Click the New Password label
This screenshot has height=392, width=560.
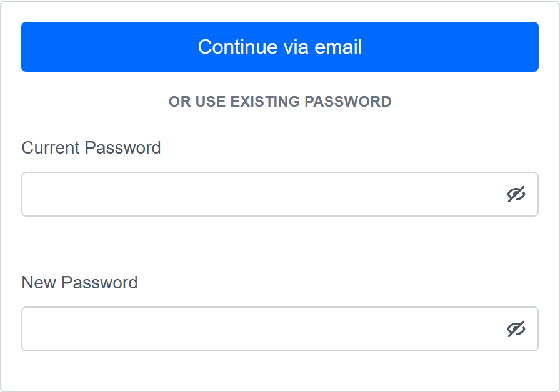(x=79, y=282)
